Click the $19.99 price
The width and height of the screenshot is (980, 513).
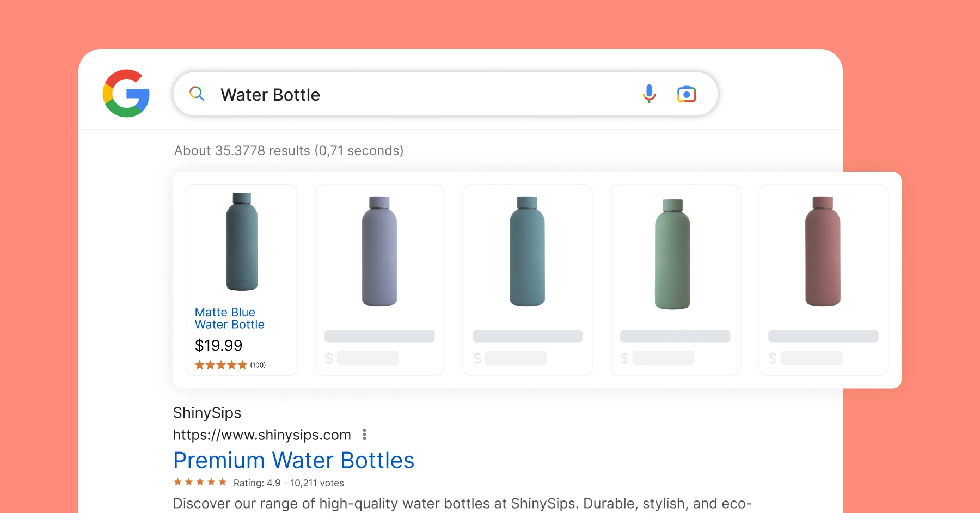click(218, 346)
